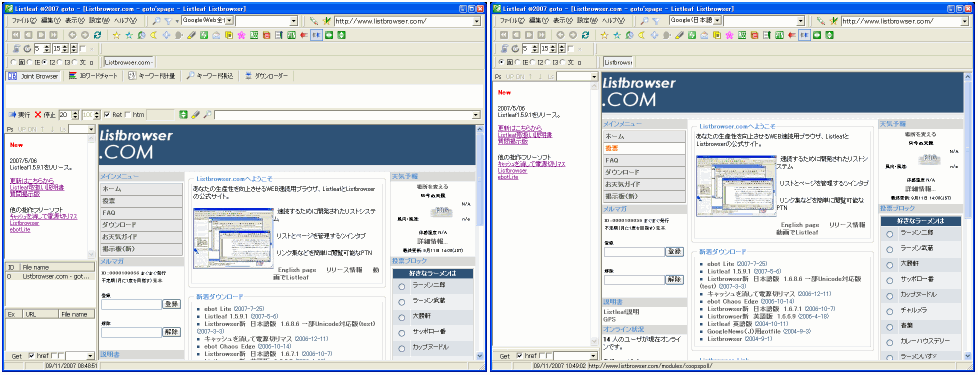Toggle the Ret checkbox in Joint Browser bar
This screenshot has height=375, width=978.
[x=107, y=115]
